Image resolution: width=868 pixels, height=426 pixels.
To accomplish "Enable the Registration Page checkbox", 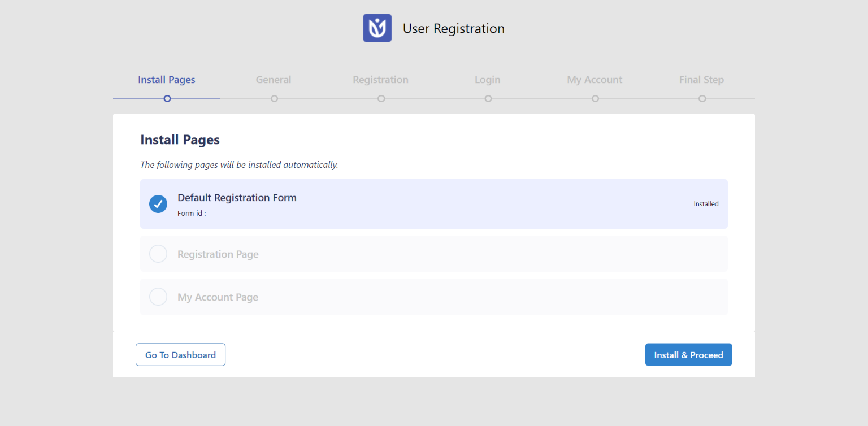I will tap(158, 254).
